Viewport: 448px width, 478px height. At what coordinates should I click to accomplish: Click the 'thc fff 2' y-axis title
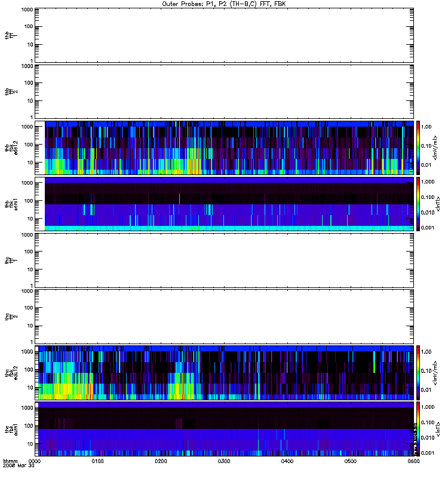11,317
